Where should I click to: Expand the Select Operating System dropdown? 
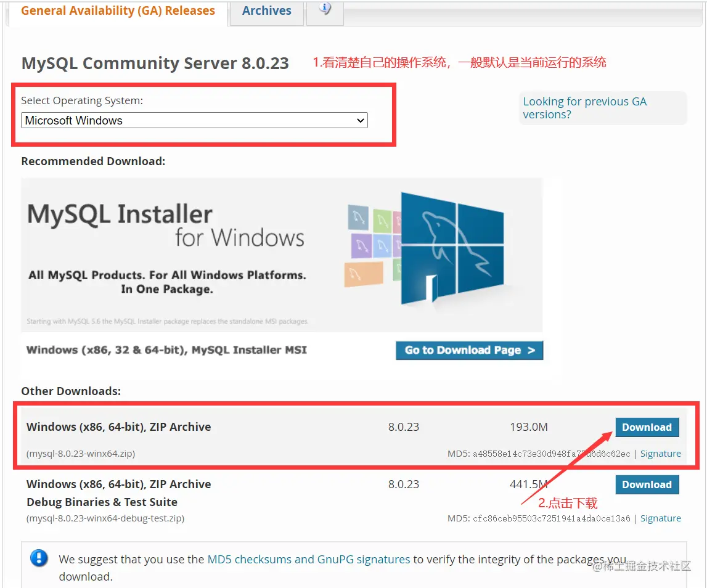[x=194, y=120]
